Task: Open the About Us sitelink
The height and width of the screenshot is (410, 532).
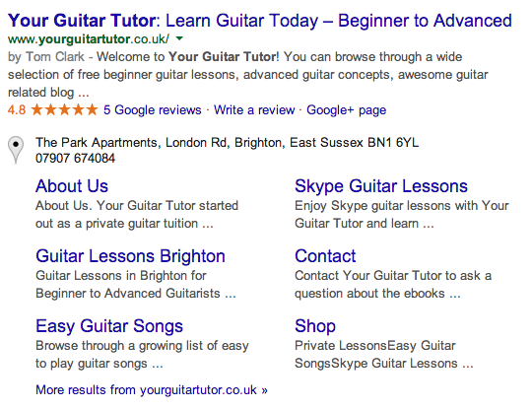Action: (x=72, y=186)
